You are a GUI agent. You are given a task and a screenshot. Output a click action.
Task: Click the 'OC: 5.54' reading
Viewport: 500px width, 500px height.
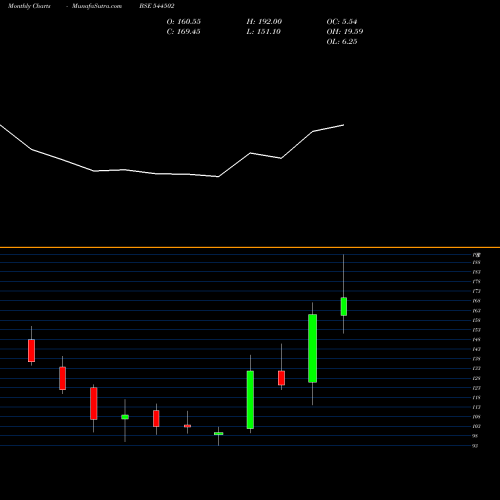click(342, 22)
